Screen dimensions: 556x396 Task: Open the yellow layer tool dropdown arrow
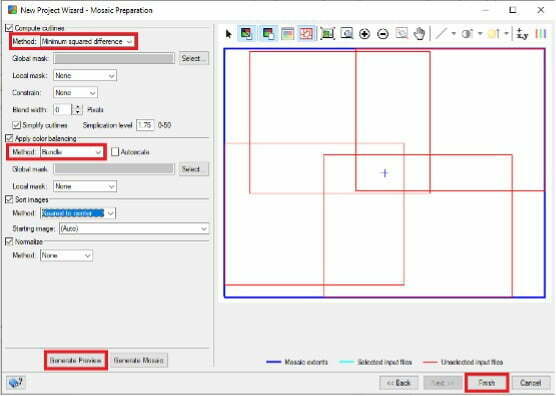coord(506,34)
